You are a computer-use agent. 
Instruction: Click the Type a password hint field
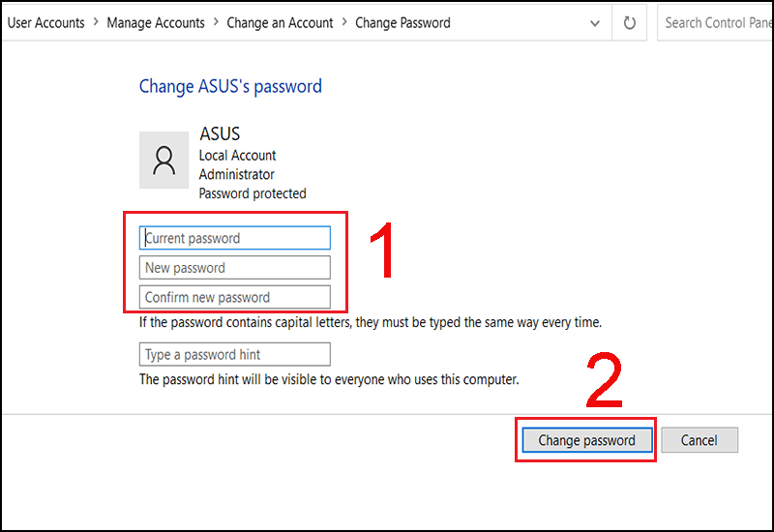click(235, 354)
